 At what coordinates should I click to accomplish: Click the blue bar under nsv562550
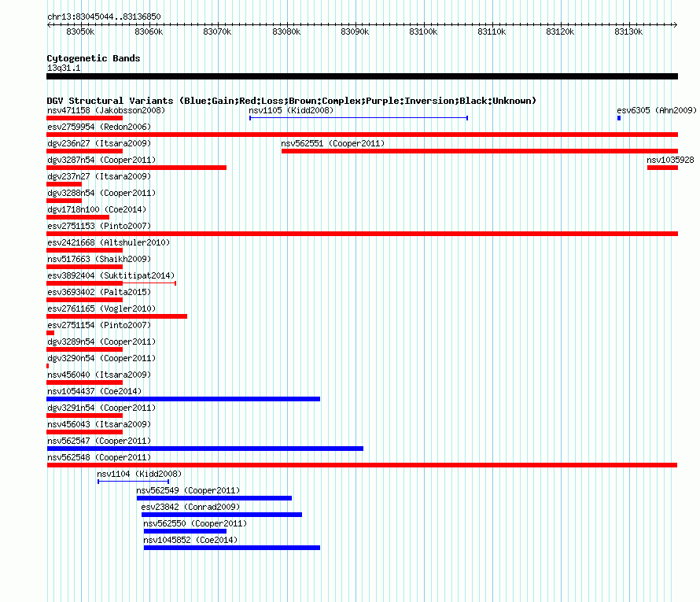click(186, 531)
